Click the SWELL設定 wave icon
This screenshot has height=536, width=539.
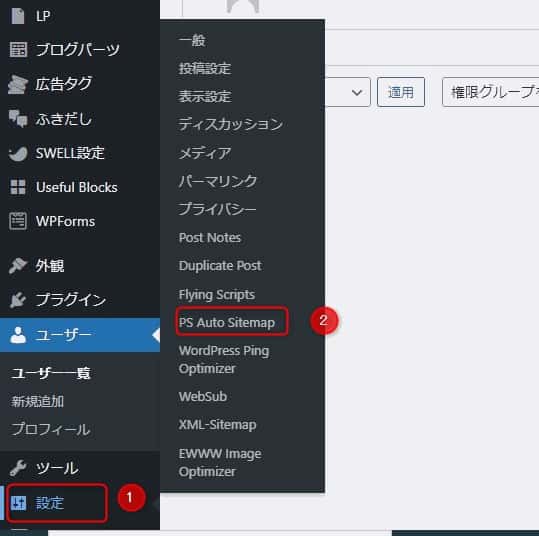tap(18, 154)
